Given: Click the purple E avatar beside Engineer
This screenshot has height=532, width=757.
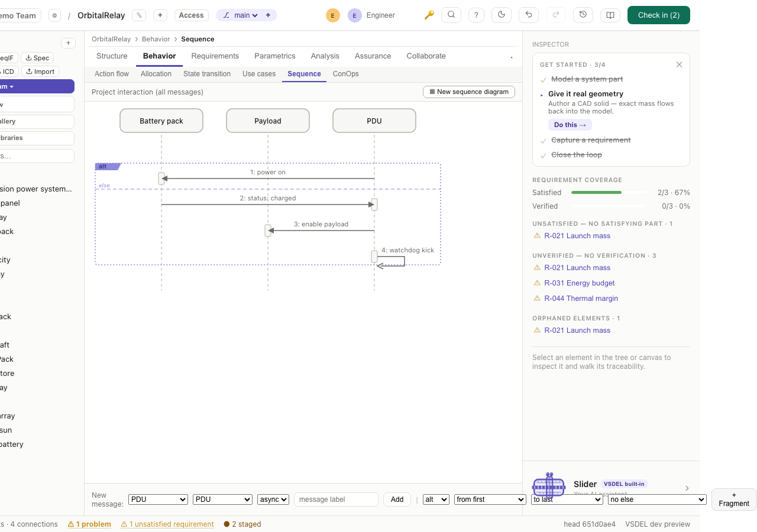Looking at the screenshot, I should pyautogui.click(x=355, y=15).
